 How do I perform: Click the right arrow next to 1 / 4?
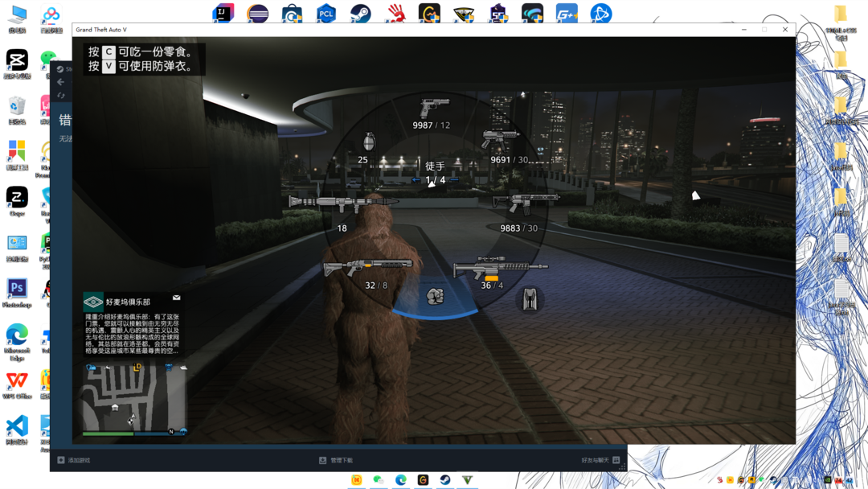pos(454,180)
